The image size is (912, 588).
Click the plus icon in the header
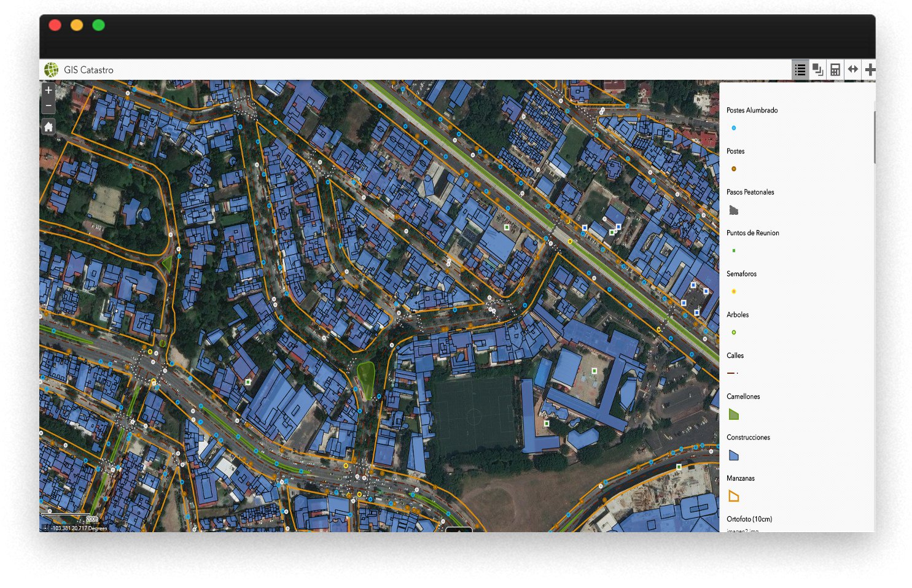pyautogui.click(x=870, y=70)
